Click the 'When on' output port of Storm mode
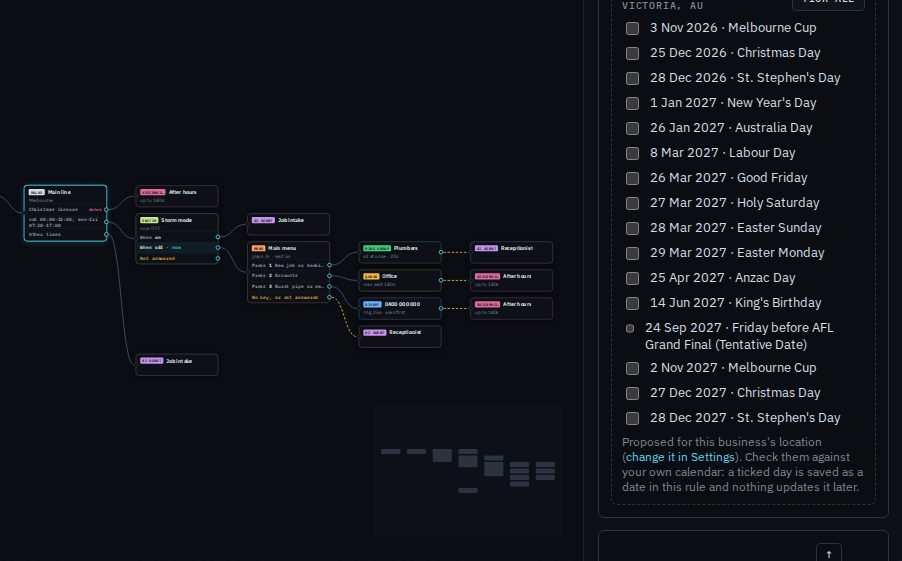Viewport: 902px width, 561px height. pos(217,237)
